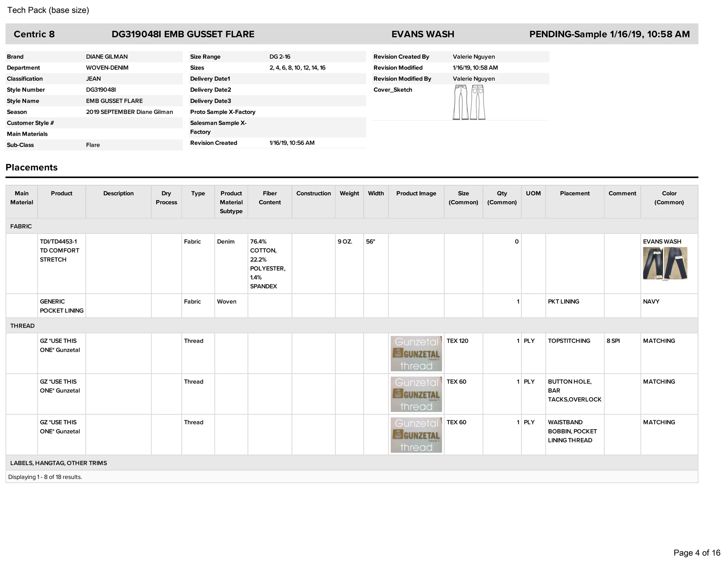
Task: Click the PENDING-Sample 1/16/19 status text
Action: coord(610,34)
